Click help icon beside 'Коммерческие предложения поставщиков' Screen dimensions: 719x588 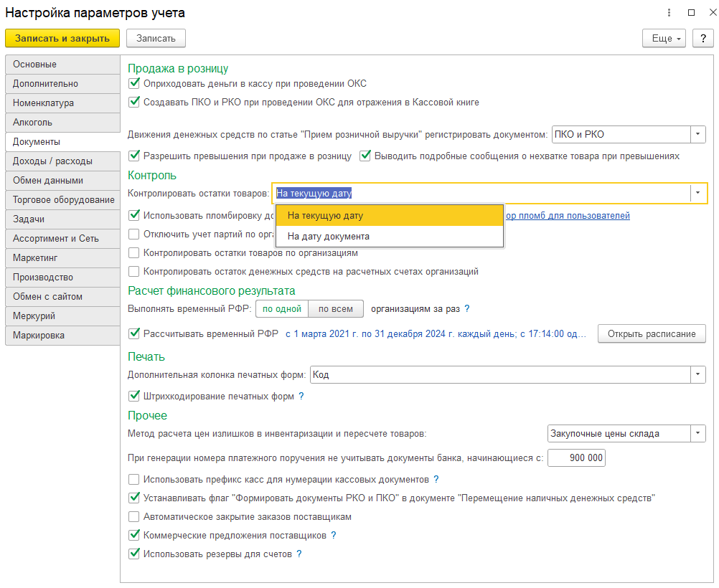[x=334, y=535]
